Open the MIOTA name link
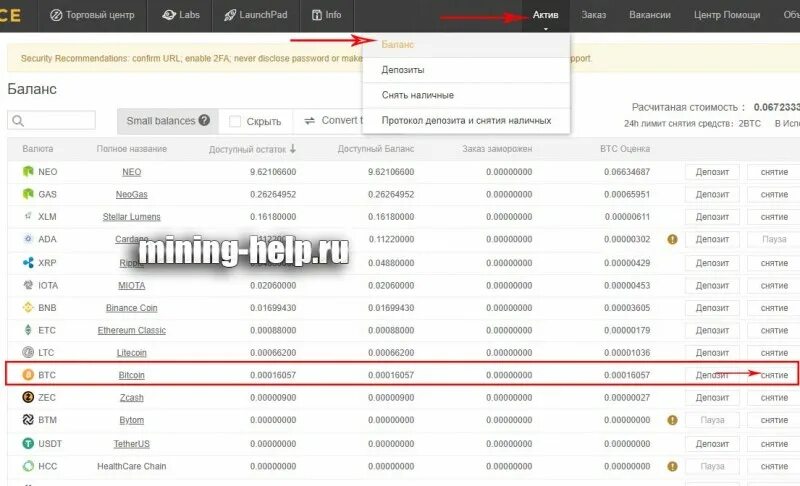Viewport: 800px width, 486px height. [x=132, y=286]
